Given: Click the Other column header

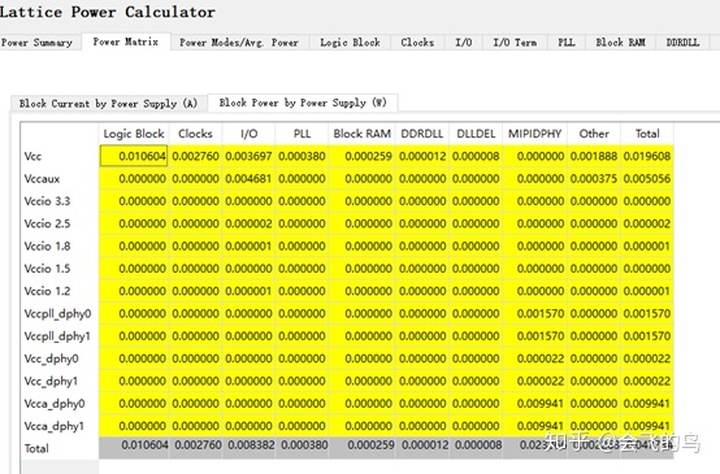Looking at the screenshot, I should pos(594,134).
